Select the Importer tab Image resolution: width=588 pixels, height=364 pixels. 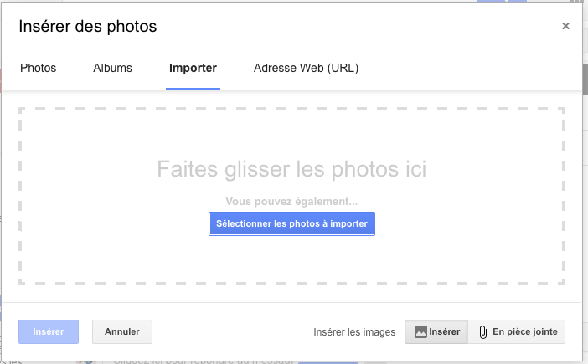(193, 68)
